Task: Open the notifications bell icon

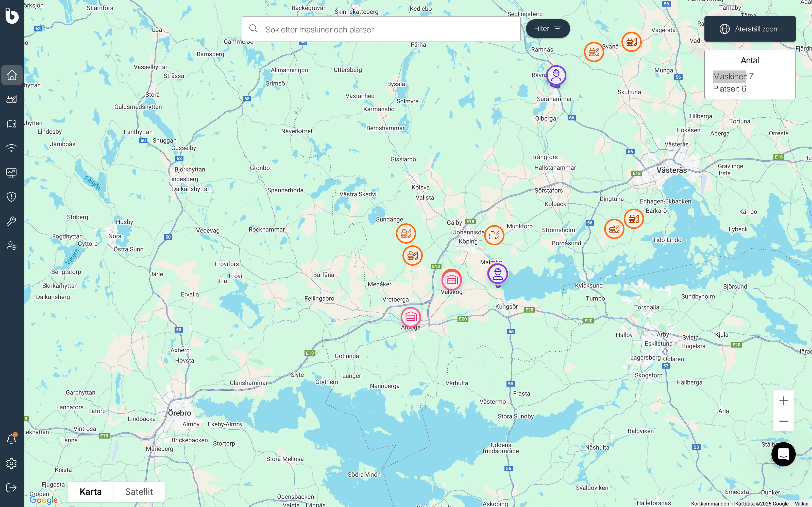Action: point(12,439)
